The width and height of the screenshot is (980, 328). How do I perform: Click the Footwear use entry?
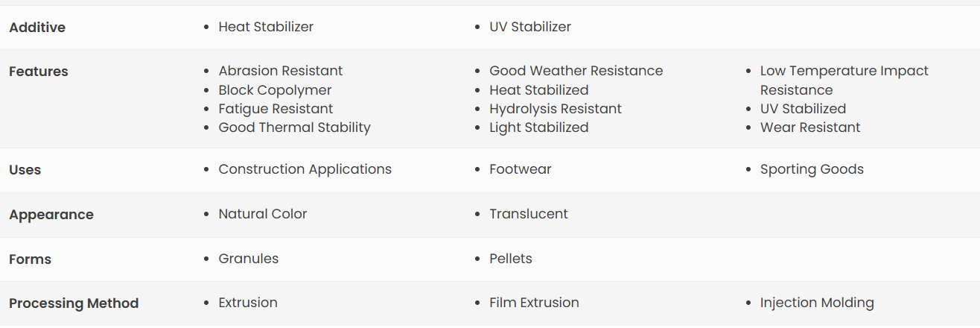click(x=521, y=169)
